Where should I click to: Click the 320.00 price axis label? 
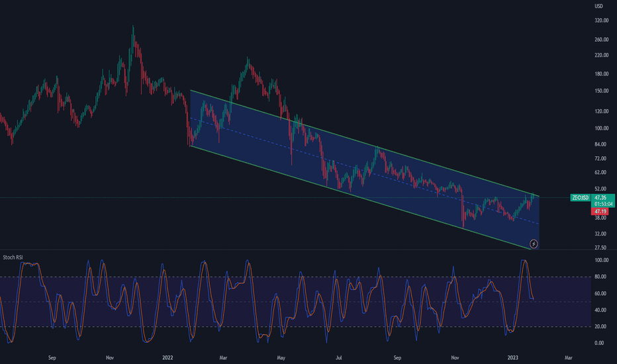pos(601,21)
